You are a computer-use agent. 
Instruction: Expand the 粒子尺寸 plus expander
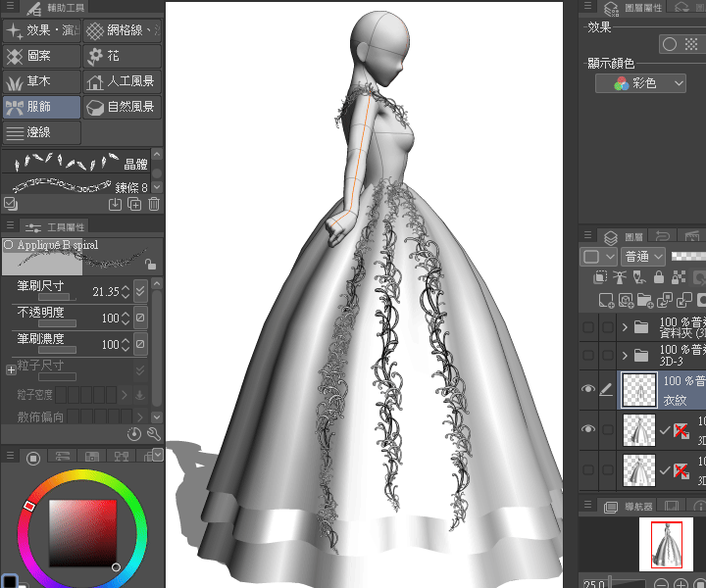tap(11, 369)
